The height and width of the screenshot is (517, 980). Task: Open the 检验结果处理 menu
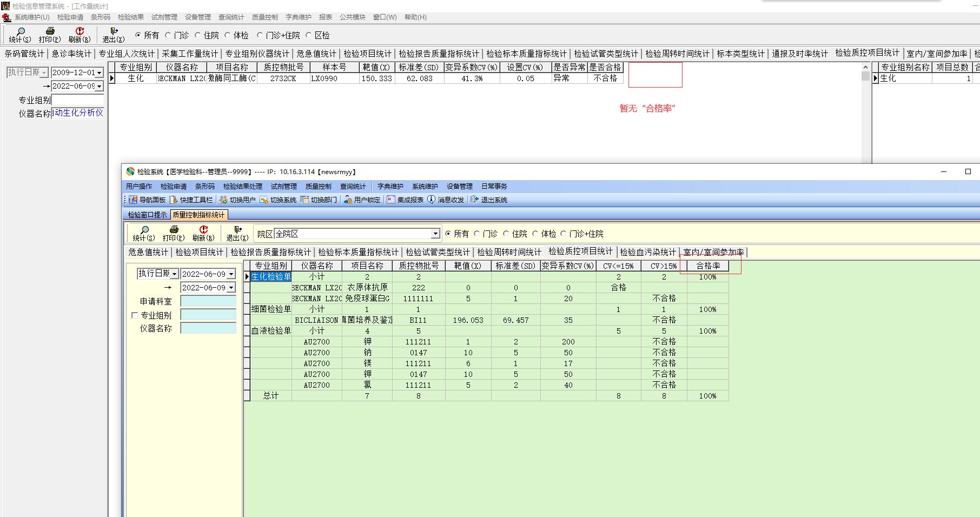coord(243,187)
